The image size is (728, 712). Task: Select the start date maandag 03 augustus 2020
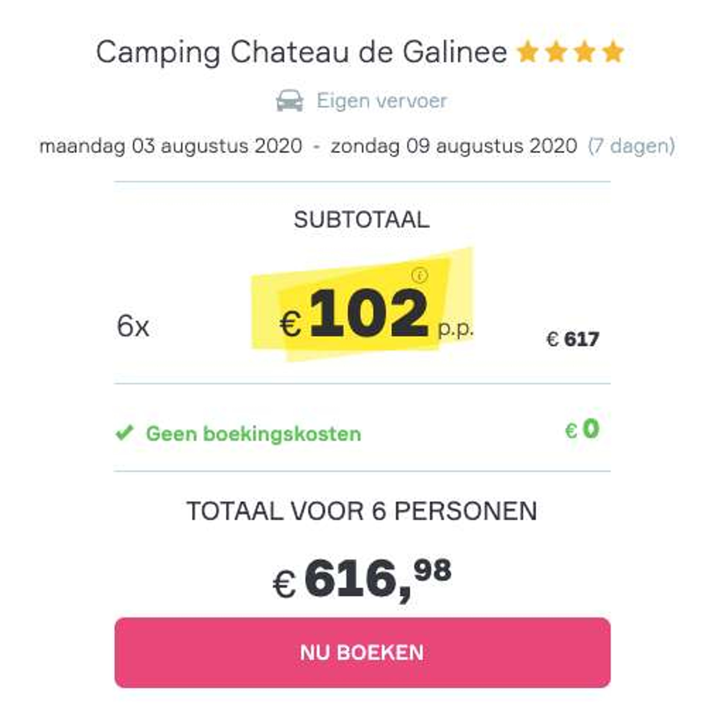point(171,146)
